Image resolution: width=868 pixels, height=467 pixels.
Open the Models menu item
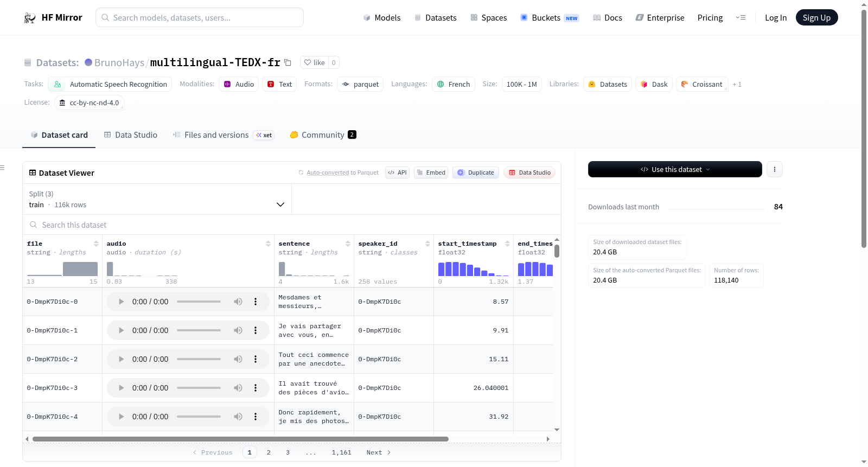[x=382, y=18]
